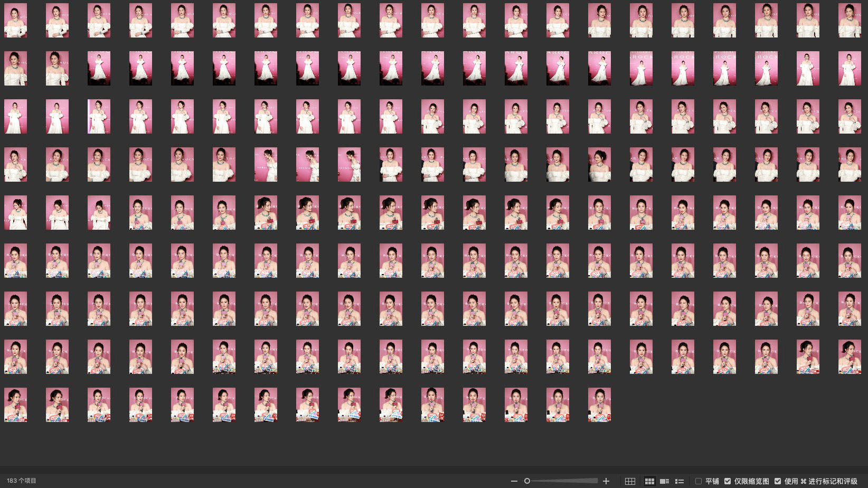
Task: Select the last thumbnail in the top row
Action: point(850,20)
